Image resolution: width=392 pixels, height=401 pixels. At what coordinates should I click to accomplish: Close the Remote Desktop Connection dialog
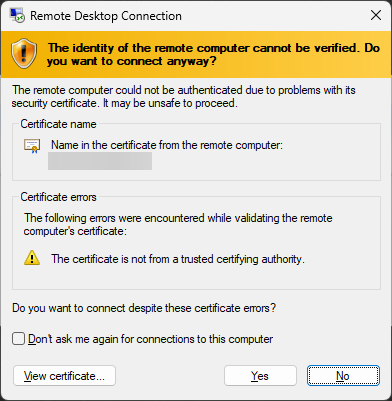point(376,15)
